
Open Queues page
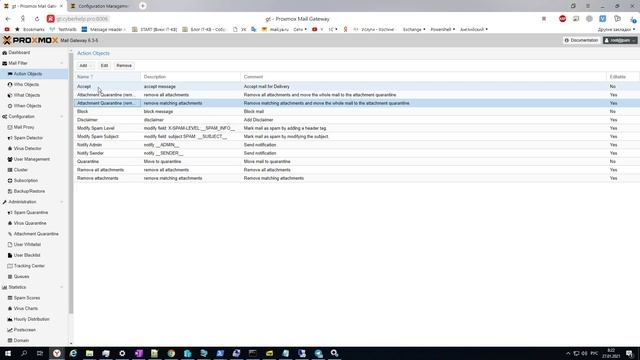(21, 276)
